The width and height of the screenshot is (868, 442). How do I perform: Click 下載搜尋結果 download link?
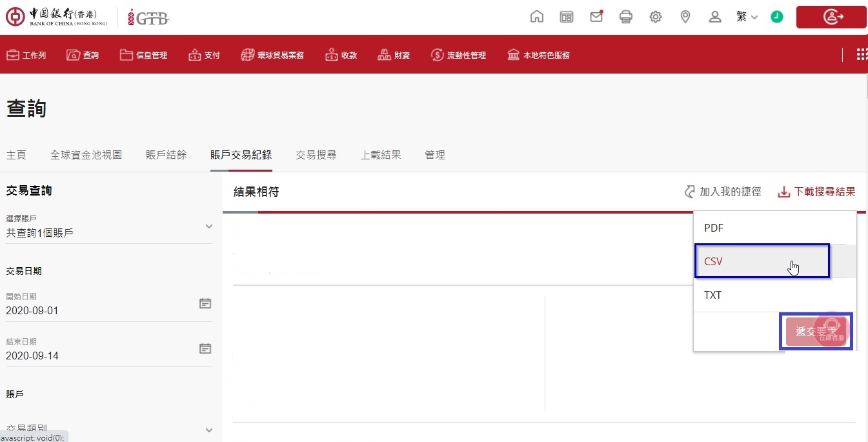[x=816, y=192]
